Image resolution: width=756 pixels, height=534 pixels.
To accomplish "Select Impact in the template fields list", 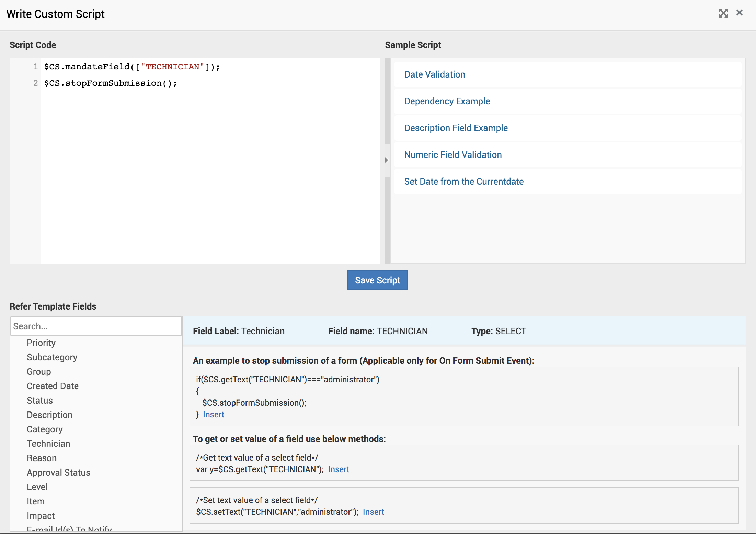I will [41, 516].
